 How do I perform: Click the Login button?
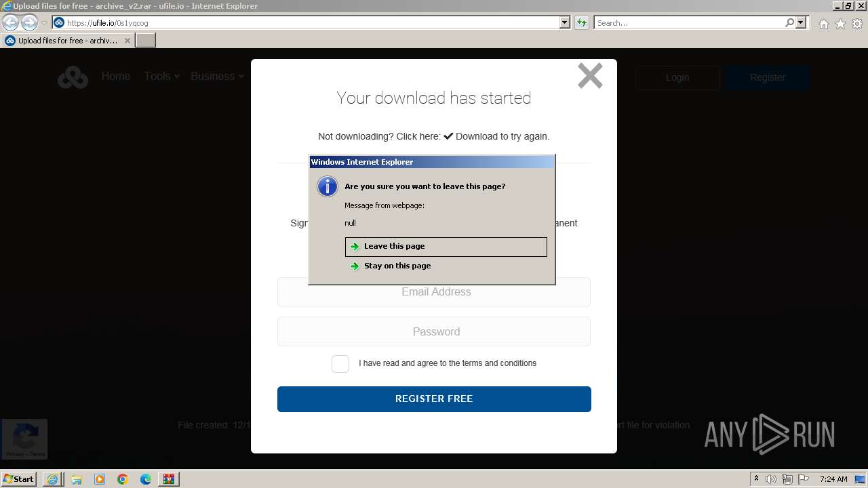(x=677, y=77)
